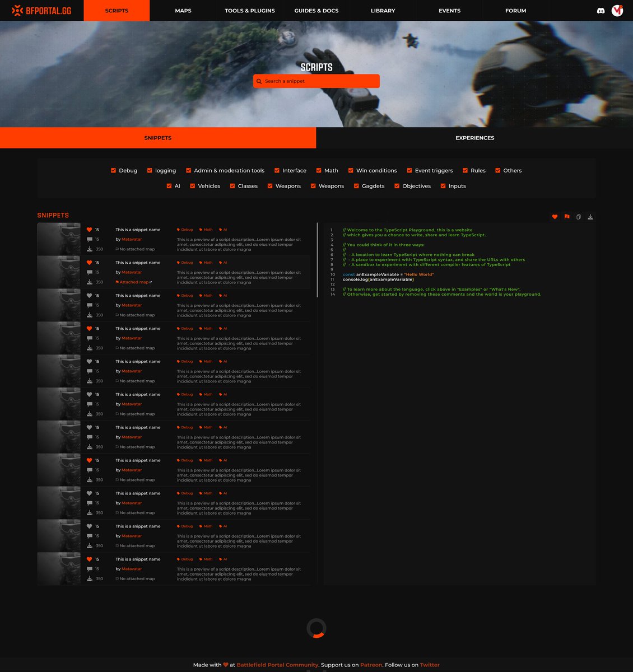Toggle the Objectives filter checkbox
Viewport: 633px width, 672px height.
coord(397,186)
